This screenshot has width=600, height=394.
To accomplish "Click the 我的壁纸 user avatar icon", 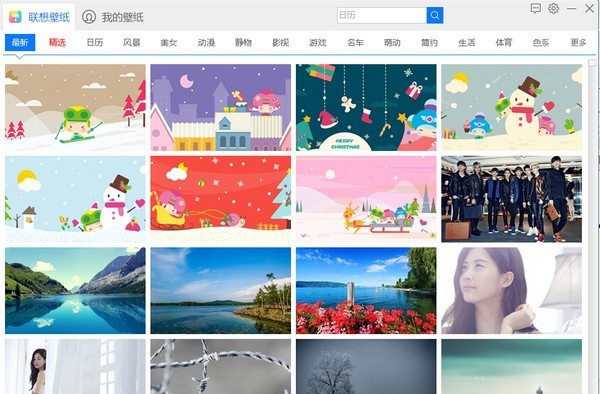I will [89, 17].
